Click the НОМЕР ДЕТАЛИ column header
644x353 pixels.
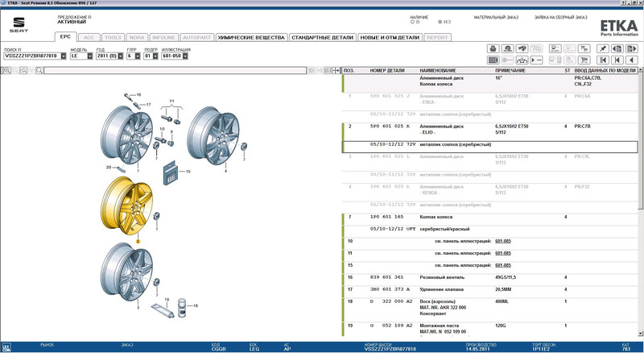(x=387, y=71)
